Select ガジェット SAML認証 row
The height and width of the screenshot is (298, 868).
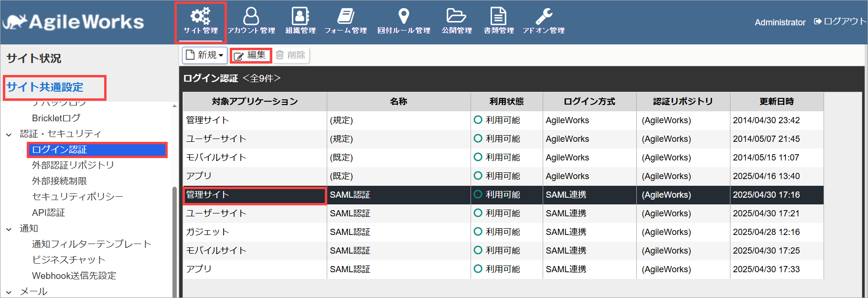pos(504,232)
